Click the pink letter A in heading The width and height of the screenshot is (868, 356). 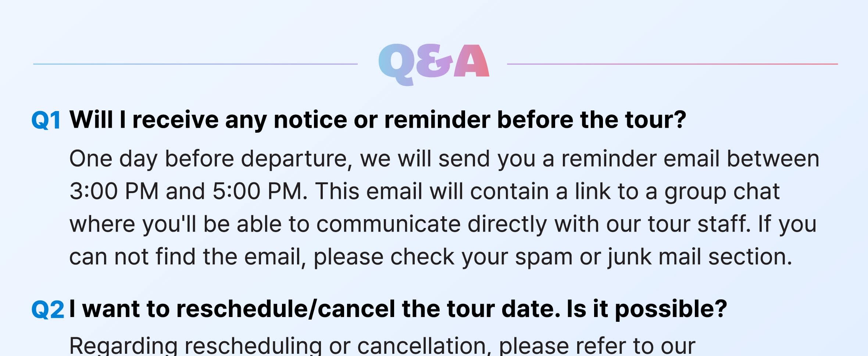[x=472, y=61]
